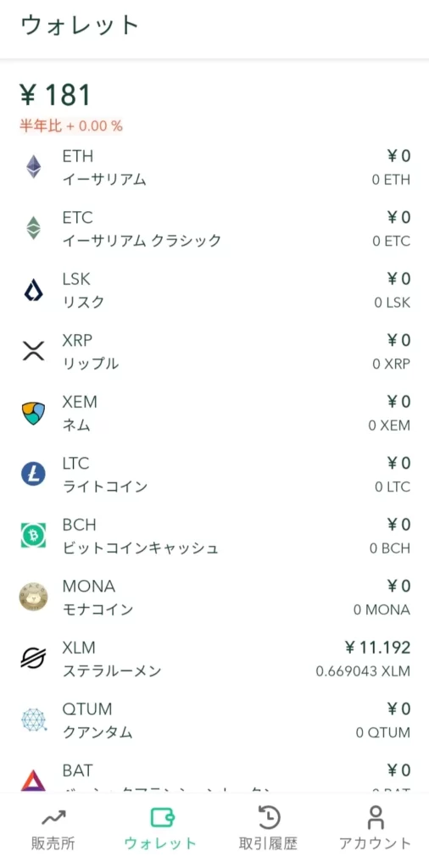Open the NEM XEM coin icon
The image size is (429, 868).
pos(34,413)
